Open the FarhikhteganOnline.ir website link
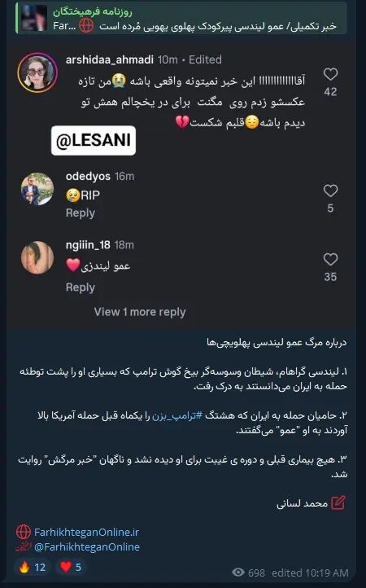 coord(86,532)
